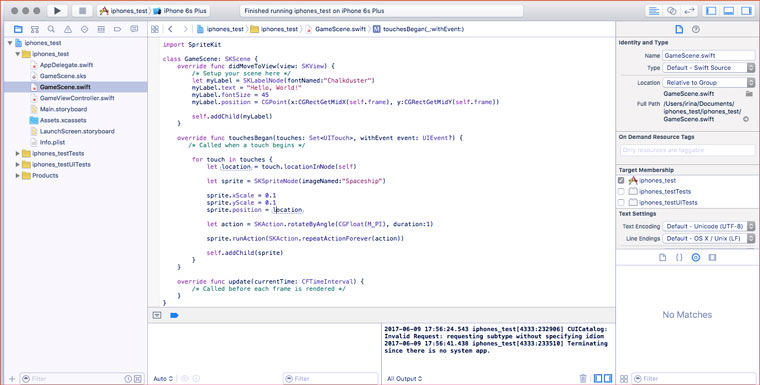Open the Line Endings dropdown
Screen dimensions: 760x385
[709, 239]
